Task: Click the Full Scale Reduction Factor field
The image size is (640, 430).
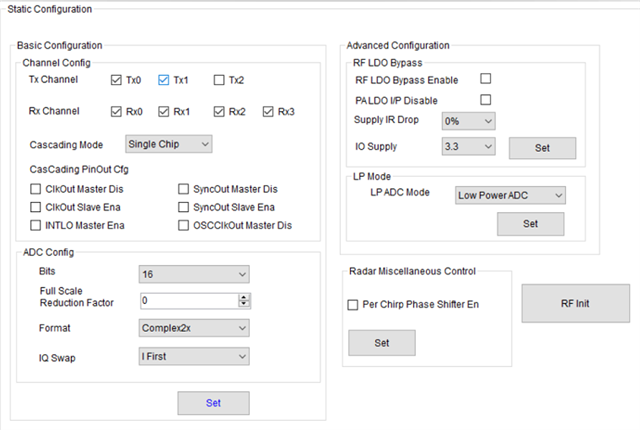Action: tap(186, 300)
